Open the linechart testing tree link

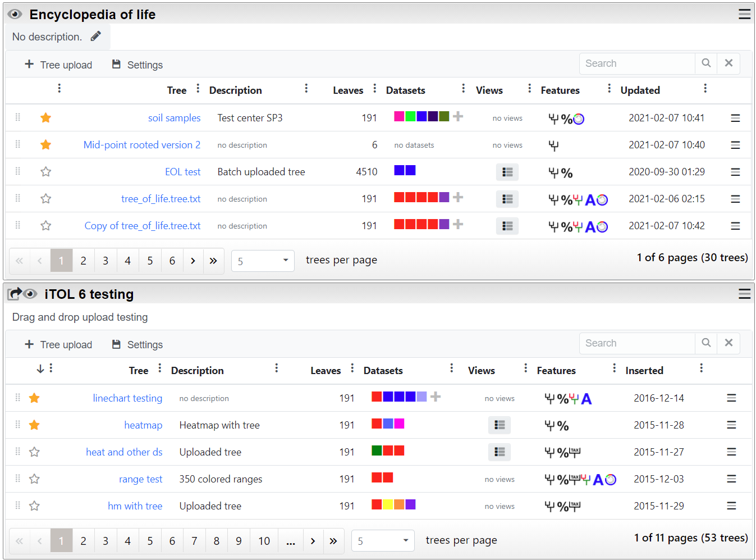pos(127,398)
